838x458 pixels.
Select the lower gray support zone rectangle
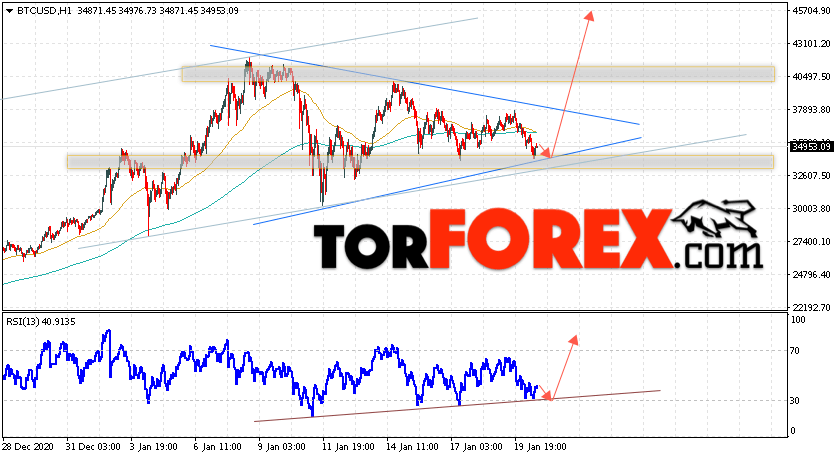pos(420,162)
